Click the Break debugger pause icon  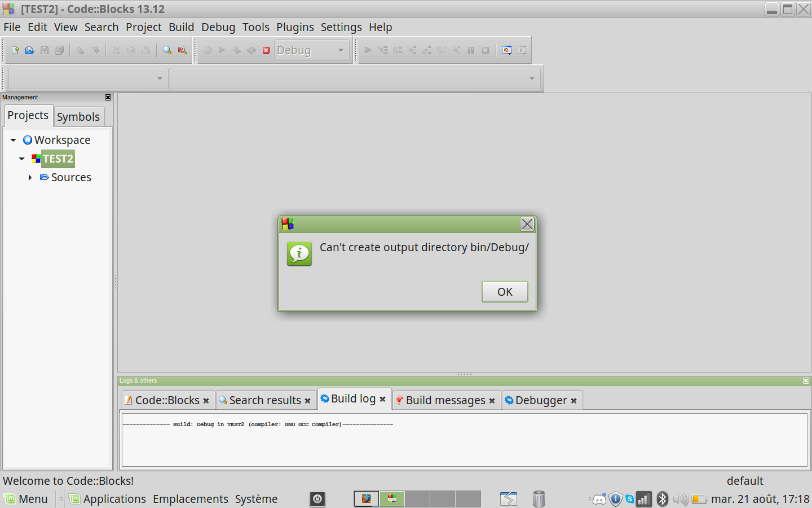(471, 50)
